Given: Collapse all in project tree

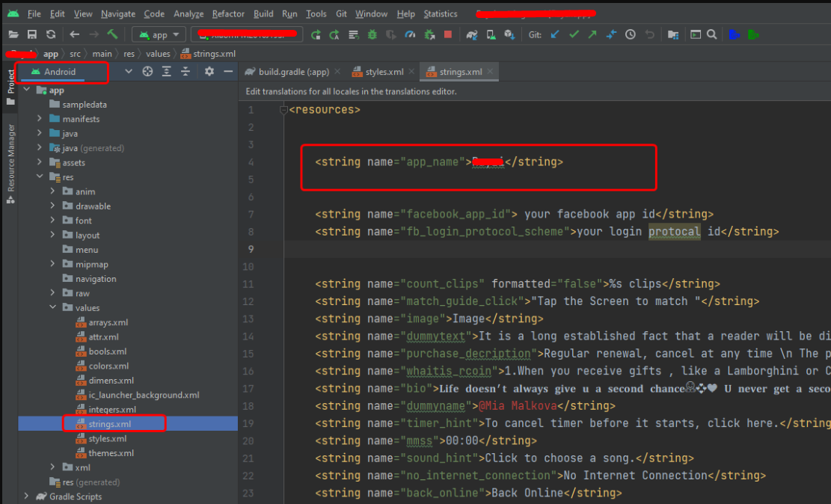Looking at the screenshot, I should (185, 72).
